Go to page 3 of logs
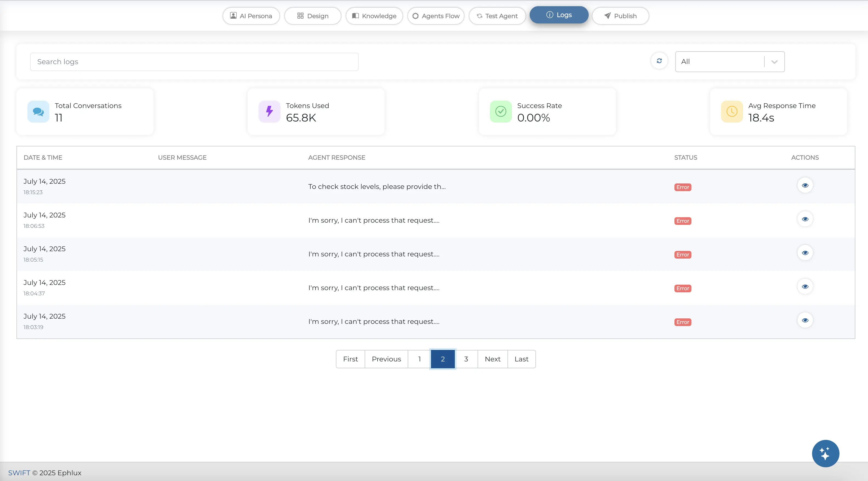This screenshot has width=868, height=481. pos(466,359)
